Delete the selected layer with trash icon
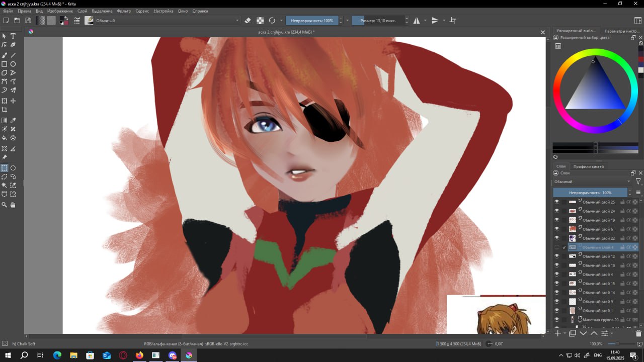This screenshot has height=362, width=644. tap(638, 333)
